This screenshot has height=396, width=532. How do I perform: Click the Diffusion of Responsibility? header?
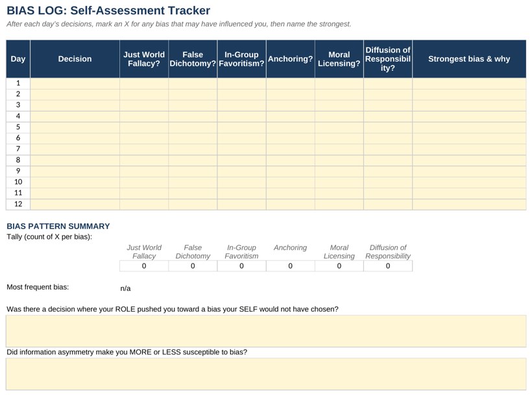[x=388, y=59]
